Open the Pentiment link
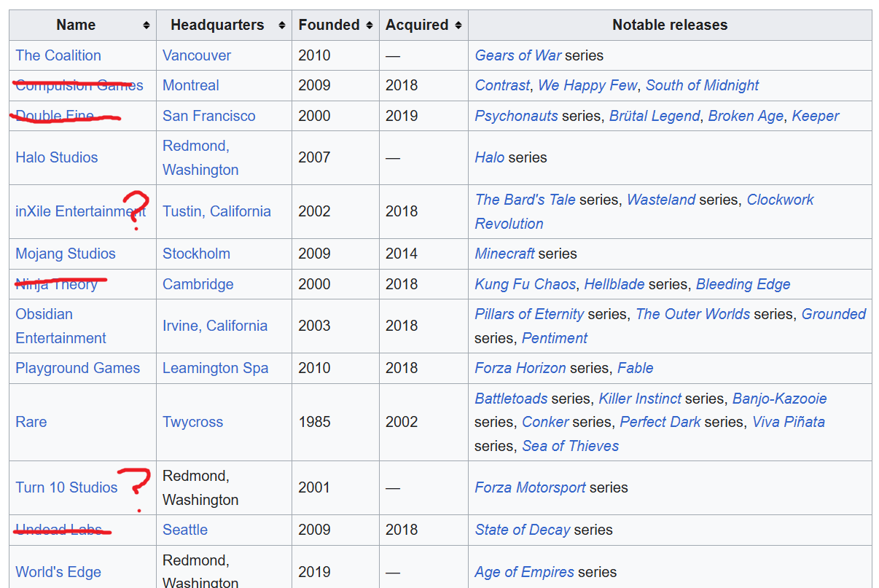The width and height of the screenshot is (879, 588). [x=555, y=338]
